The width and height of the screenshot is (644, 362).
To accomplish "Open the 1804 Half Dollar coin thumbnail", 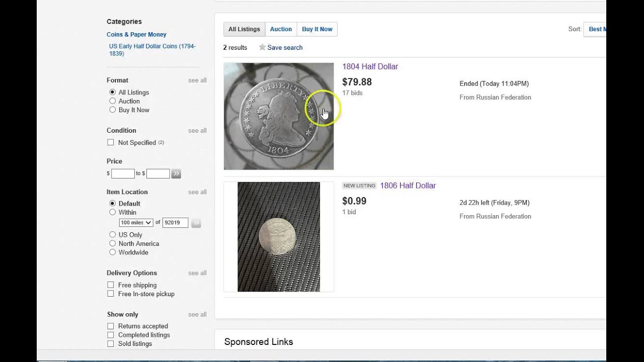I will point(279,116).
